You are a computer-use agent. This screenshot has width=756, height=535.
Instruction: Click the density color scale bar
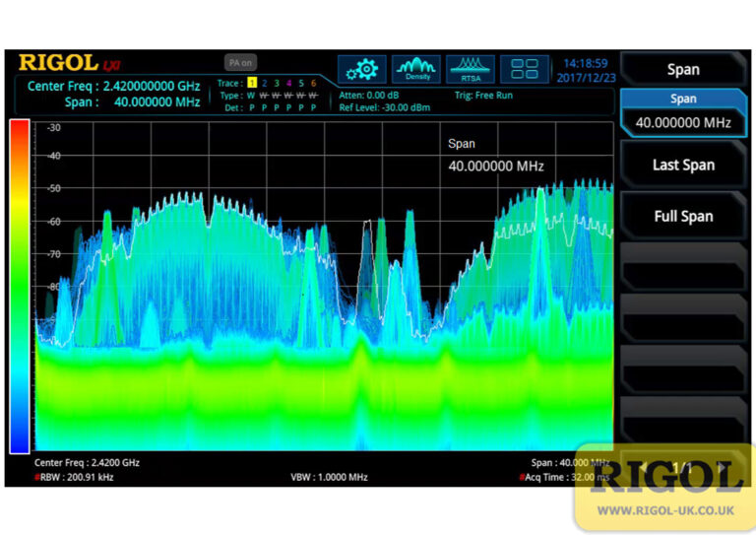point(20,287)
